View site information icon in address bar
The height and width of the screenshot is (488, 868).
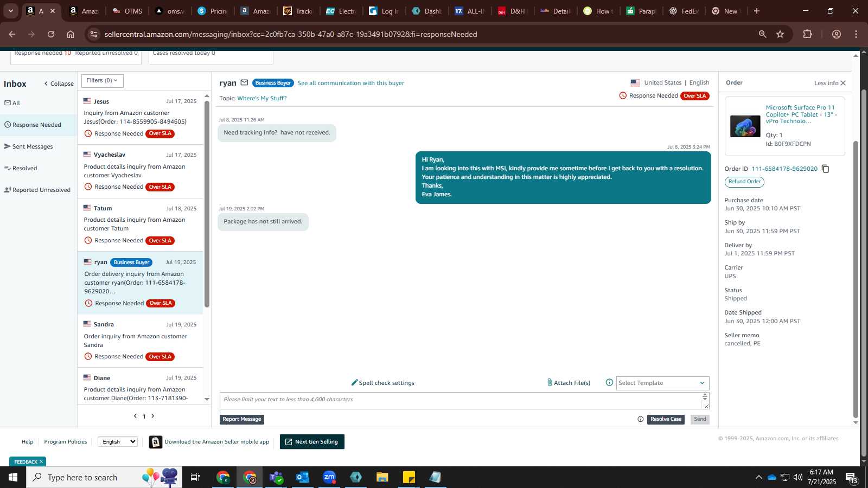coord(94,34)
